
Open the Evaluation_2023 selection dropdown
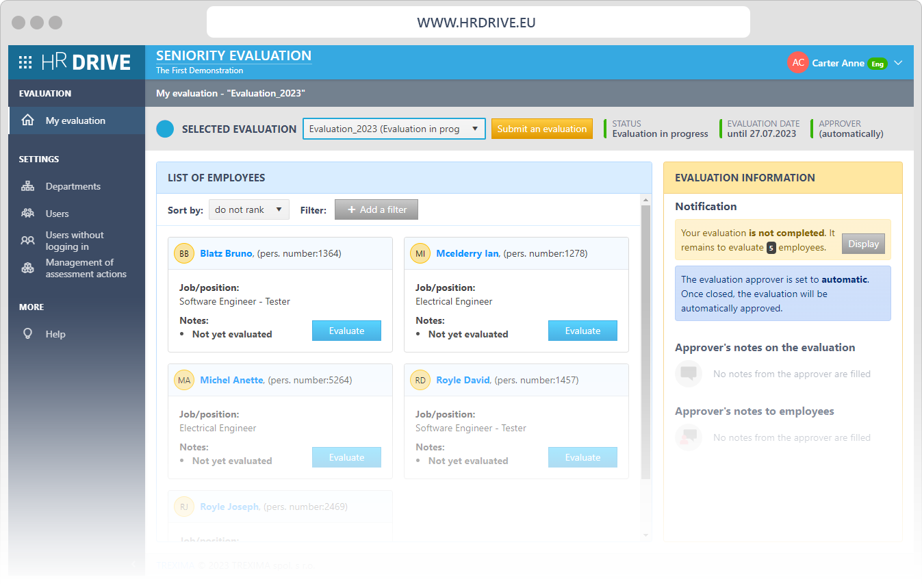click(x=394, y=128)
